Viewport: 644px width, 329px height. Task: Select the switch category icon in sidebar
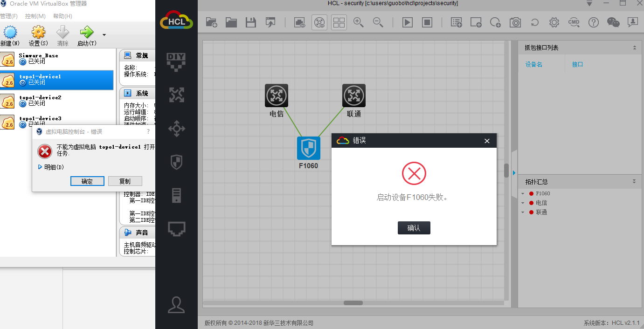[x=176, y=129]
